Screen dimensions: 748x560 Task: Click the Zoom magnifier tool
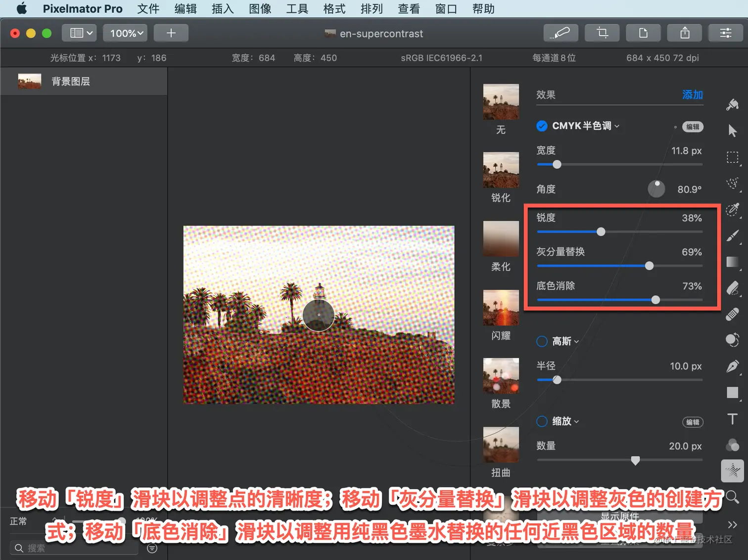[x=733, y=497]
